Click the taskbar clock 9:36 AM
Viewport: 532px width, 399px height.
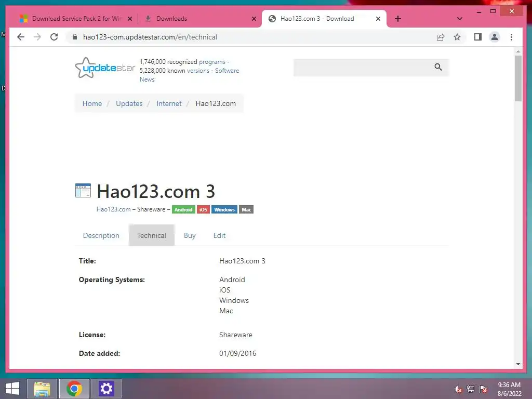(509, 389)
